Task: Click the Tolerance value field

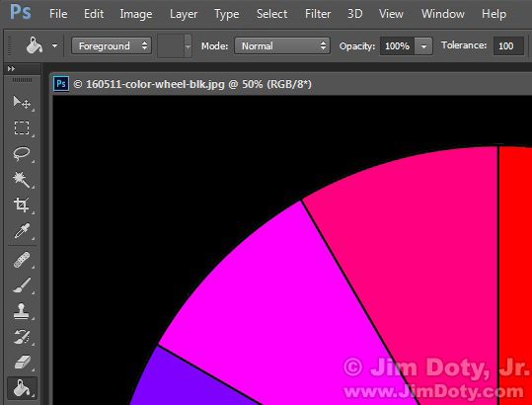Action: coord(508,45)
